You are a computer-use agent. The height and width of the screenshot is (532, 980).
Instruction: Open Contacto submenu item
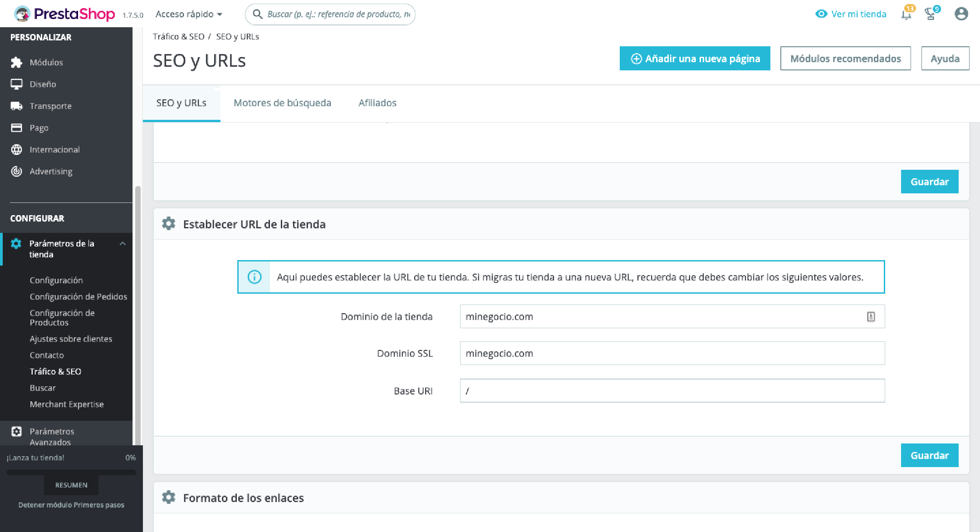click(47, 355)
